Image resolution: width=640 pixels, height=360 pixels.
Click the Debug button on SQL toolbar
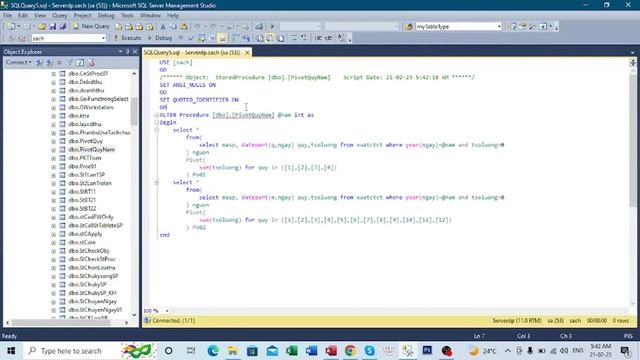point(160,38)
